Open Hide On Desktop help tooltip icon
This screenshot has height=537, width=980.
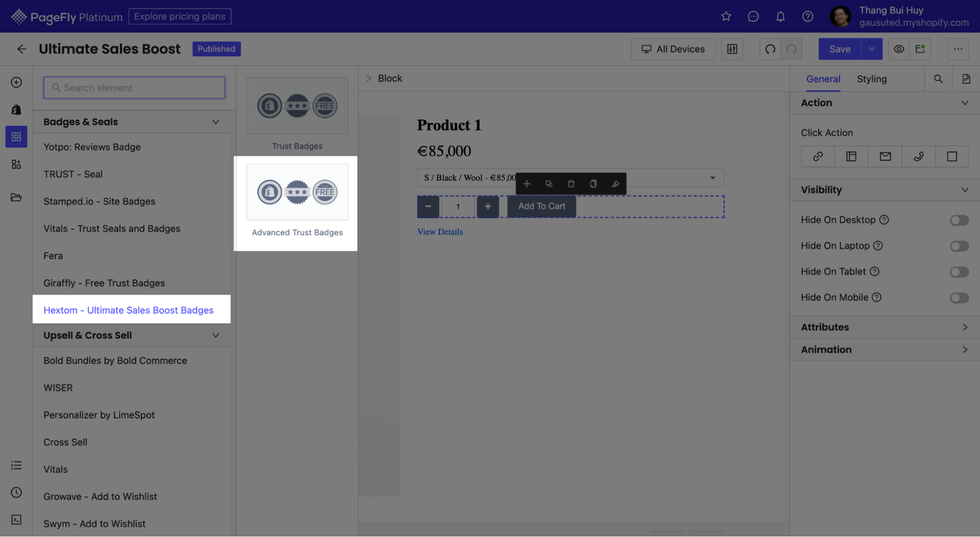click(x=883, y=220)
